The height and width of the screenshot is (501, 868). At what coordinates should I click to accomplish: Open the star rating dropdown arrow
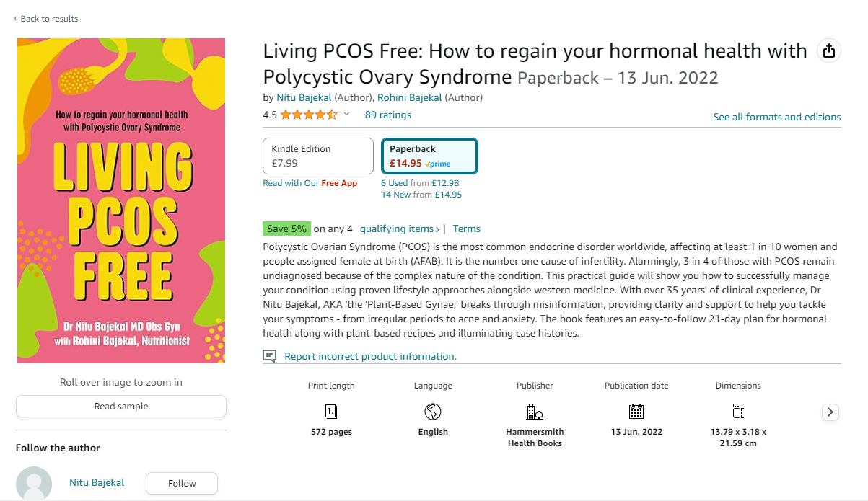346,115
